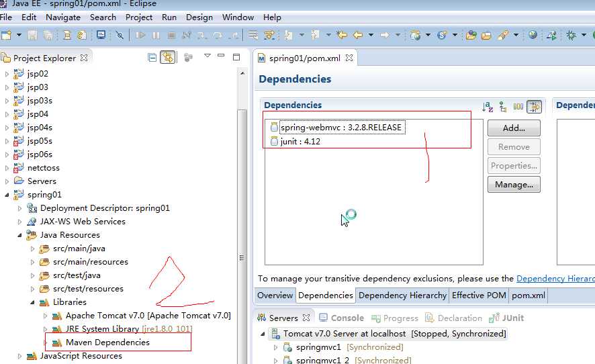Switch to the pom.xml source tab

[529, 295]
